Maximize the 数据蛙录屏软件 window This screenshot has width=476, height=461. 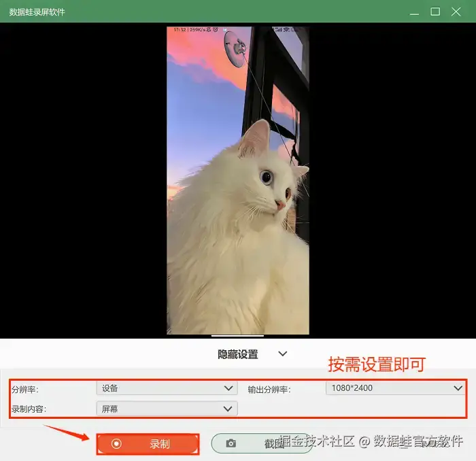[435, 12]
